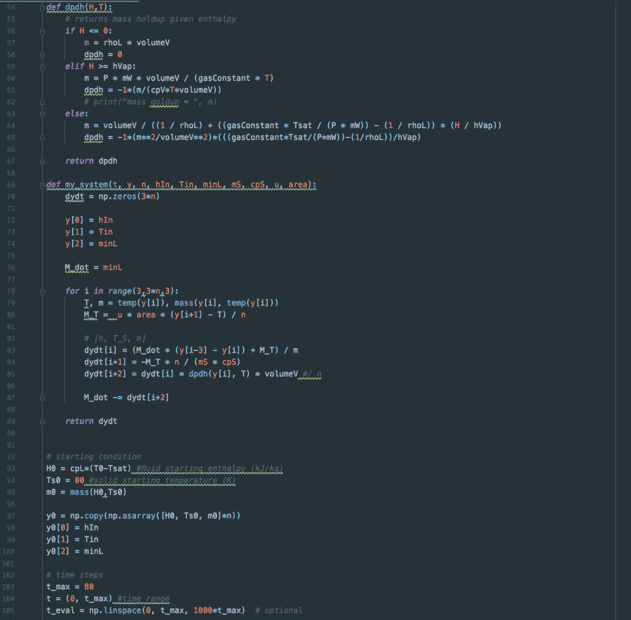Click the 'm0 = mass(H0,Ts0)' line
The height and width of the screenshot is (620, 631).
pyautogui.click(x=86, y=492)
